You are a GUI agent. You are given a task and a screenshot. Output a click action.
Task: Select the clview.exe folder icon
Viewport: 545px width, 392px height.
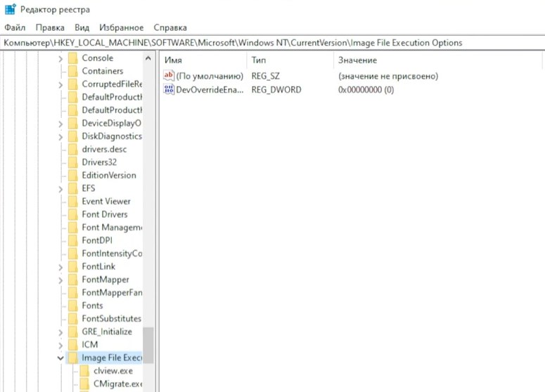[x=84, y=371]
